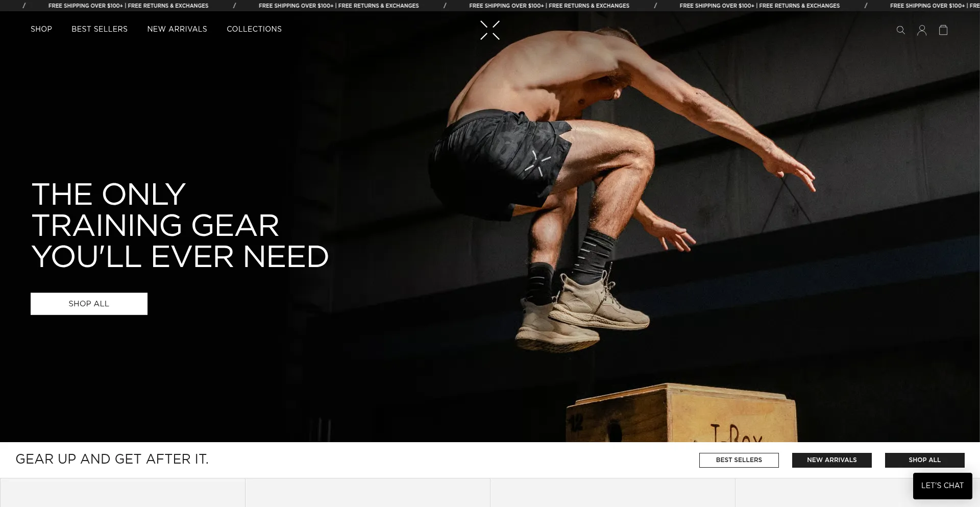Open the SHOP menu in header navigation
The width and height of the screenshot is (980, 507).
click(41, 29)
